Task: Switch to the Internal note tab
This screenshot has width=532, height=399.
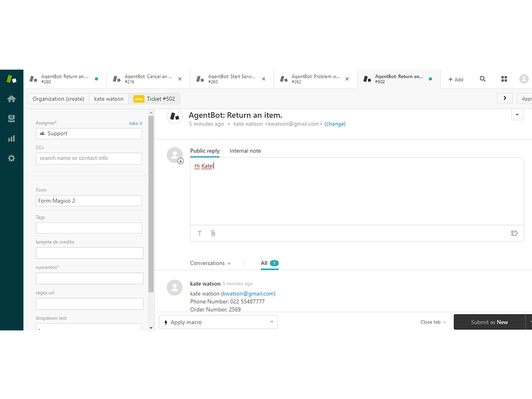Action: coord(245,151)
